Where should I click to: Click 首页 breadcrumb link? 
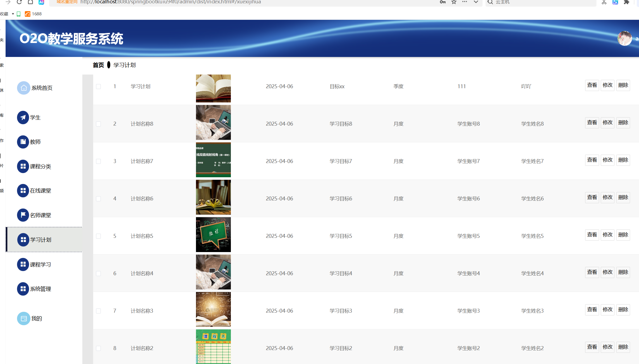(x=98, y=65)
